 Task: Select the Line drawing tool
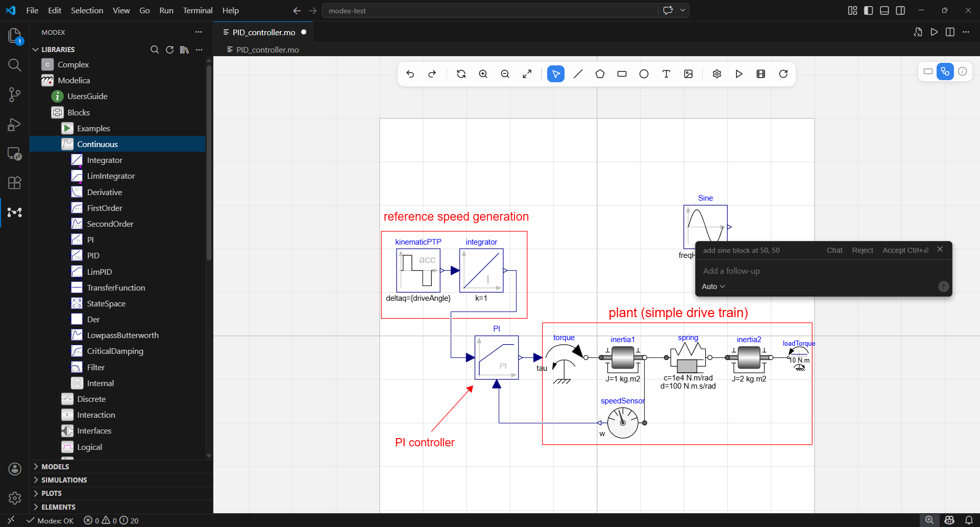click(578, 74)
